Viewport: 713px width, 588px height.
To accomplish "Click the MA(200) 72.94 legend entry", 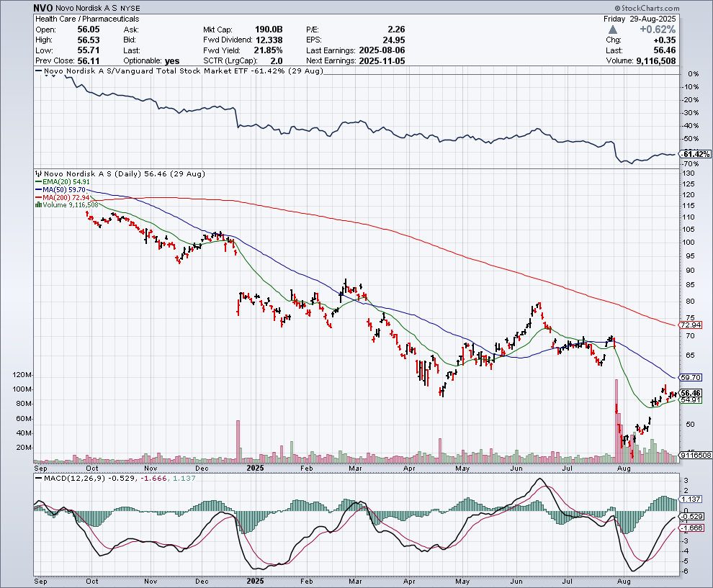I will (x=63, y=197).
